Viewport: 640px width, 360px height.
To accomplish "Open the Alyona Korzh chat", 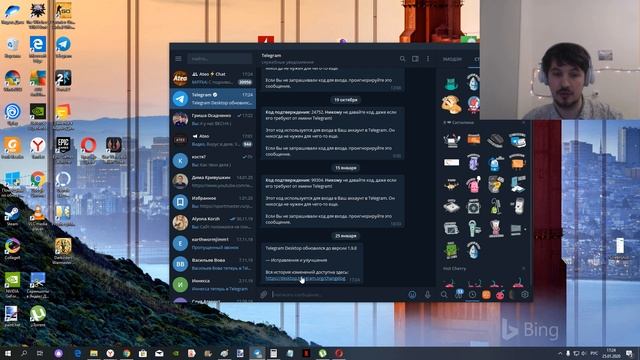I will click(213, 222).
